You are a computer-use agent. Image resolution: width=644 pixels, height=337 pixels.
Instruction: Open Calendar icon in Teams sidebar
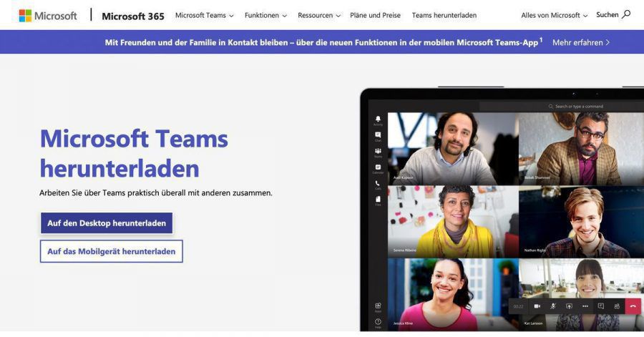click(x=378, y=168)
